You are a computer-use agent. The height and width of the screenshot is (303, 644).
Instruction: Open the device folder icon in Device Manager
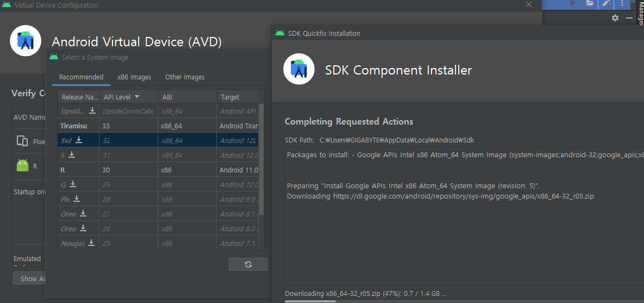(x=590, y=3)
